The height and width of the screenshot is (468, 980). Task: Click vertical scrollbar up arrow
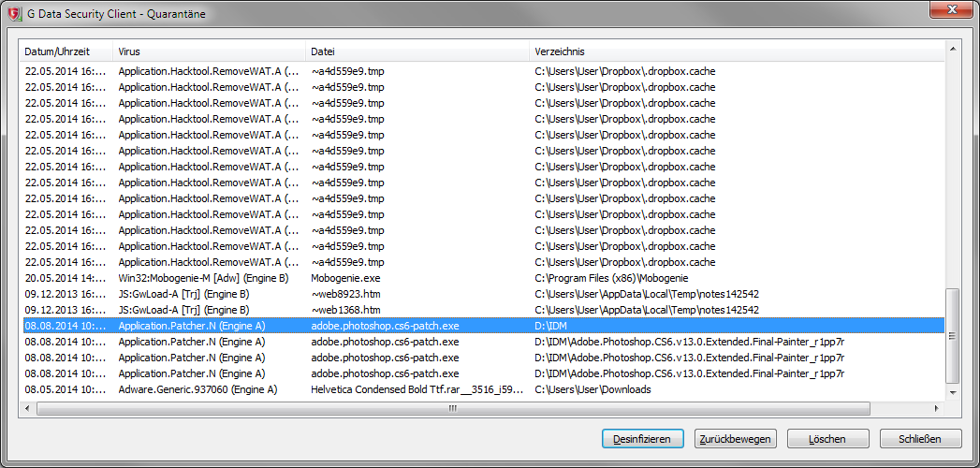tap(952, 48)
